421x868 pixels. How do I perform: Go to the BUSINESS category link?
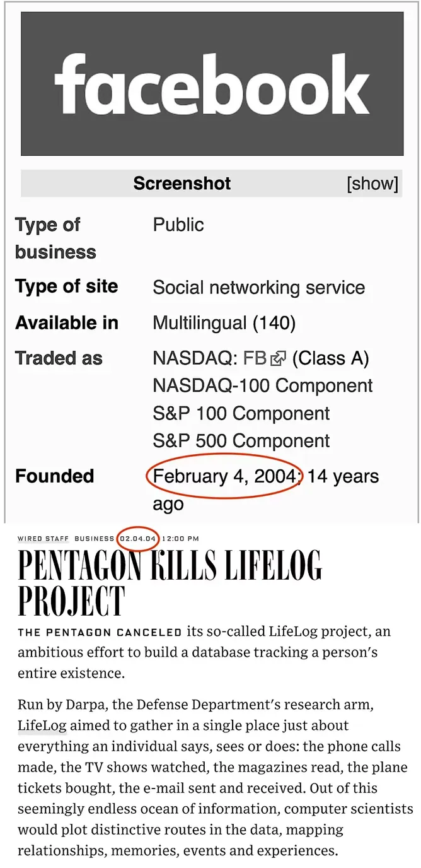95,539
